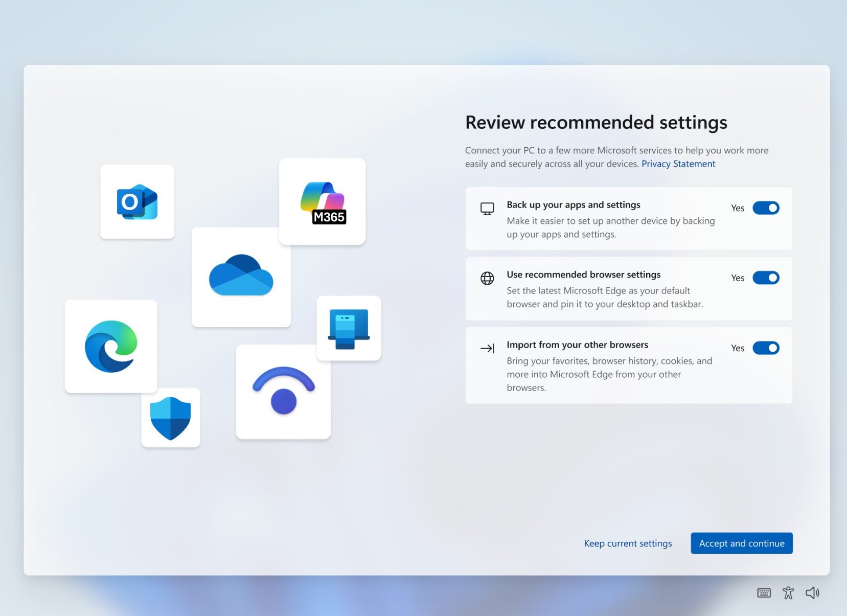Toggle Import from your other browsers off
The height and width of the screenshot is (616, 847).
[766, 348]
